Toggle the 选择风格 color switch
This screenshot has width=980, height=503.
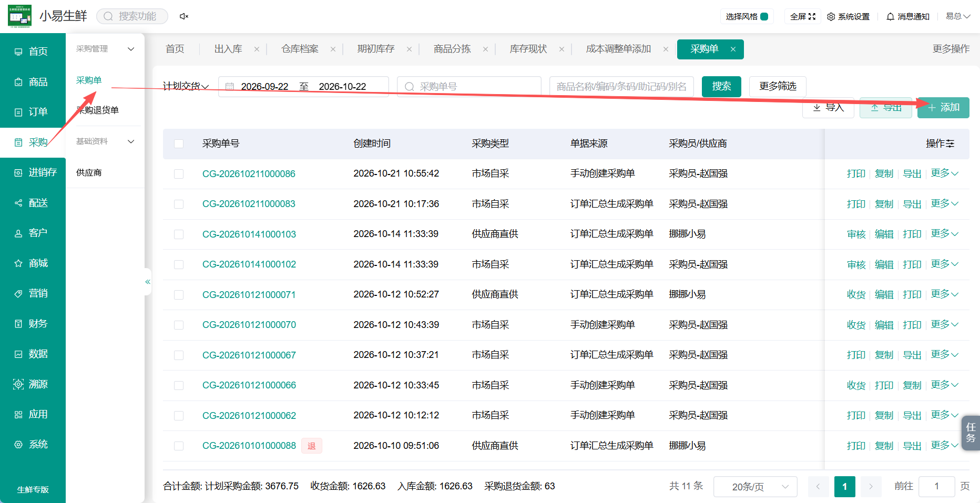(764, 16)
